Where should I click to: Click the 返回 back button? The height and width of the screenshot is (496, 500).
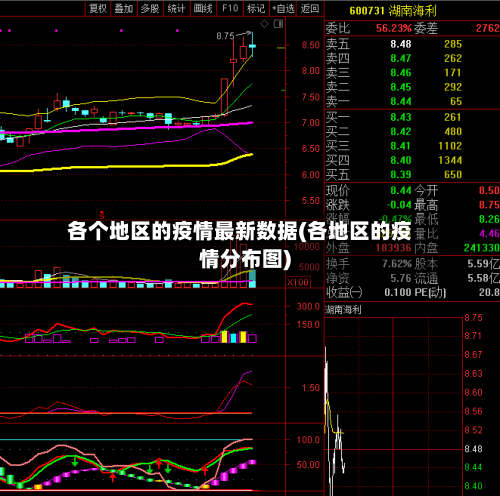point(310,8)
